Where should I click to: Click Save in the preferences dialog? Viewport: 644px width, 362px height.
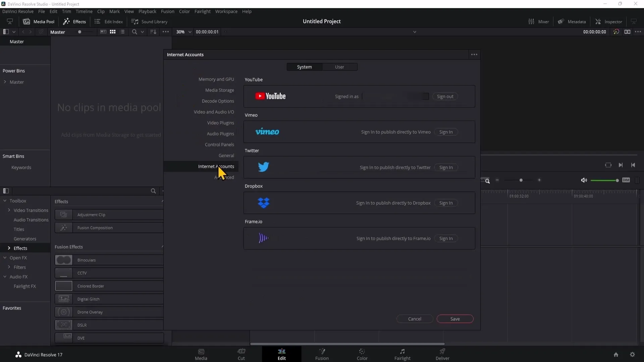tap(455, 319)
